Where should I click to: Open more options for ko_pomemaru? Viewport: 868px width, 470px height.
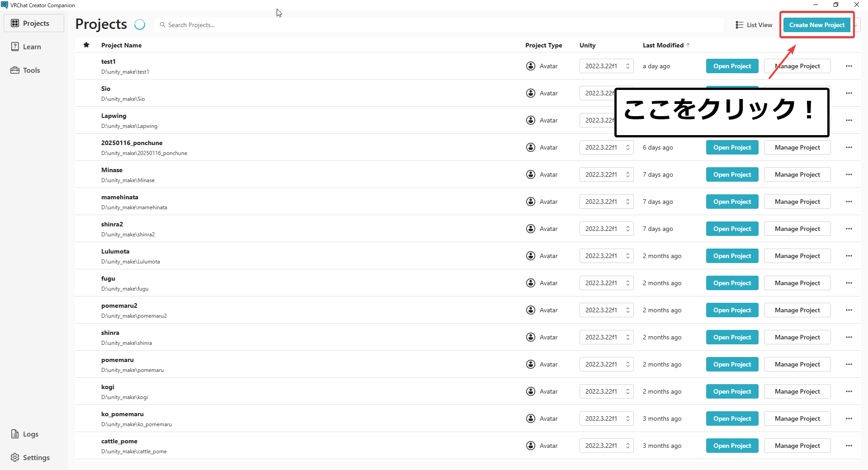(849, 418)
